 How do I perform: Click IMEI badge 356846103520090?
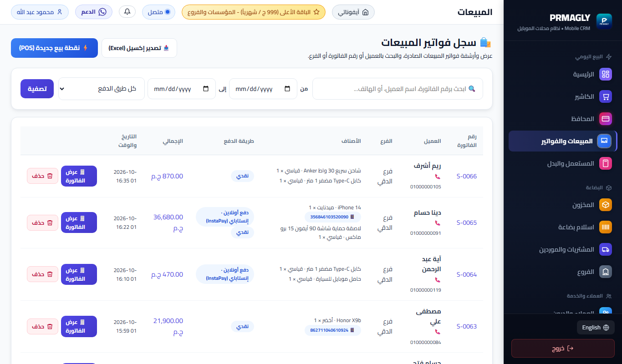pyautogui.click(x=333, y=217)
